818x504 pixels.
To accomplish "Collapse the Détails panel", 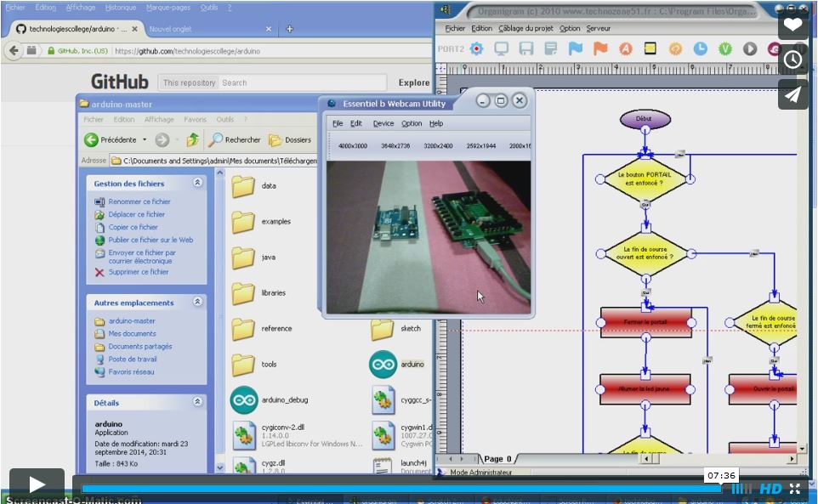I will pos(197,402).
